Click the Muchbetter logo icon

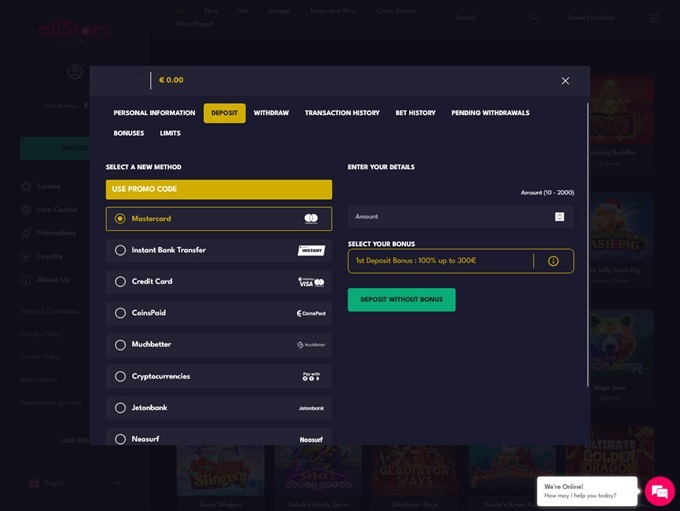tap(311, 345)
